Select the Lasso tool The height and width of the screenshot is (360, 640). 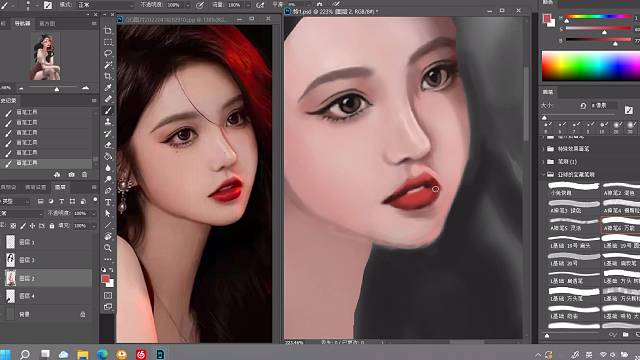coord(108,53)
